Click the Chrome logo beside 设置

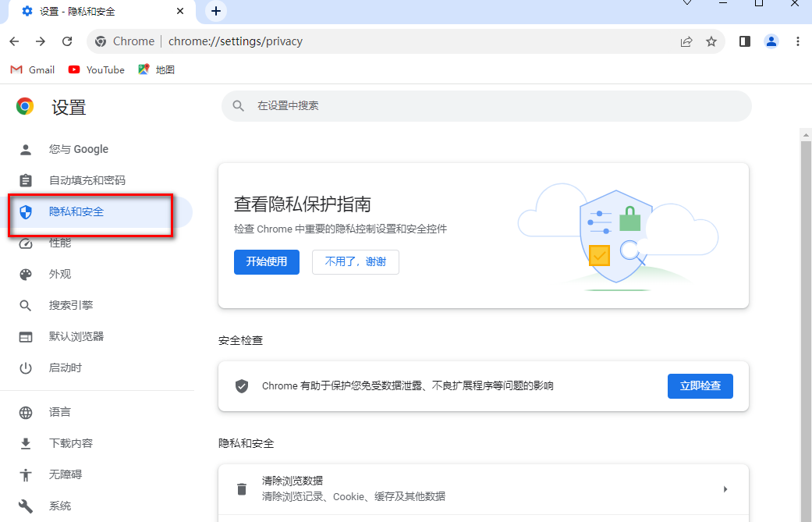pos(25,106)
